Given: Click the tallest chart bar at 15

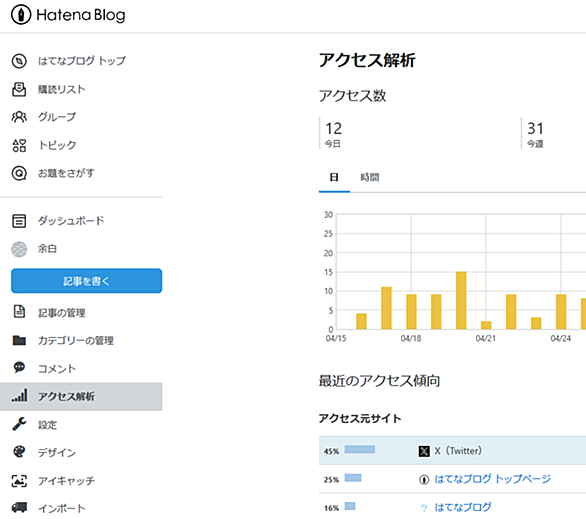Looking at the screenshot, I should tap(461, 300).
